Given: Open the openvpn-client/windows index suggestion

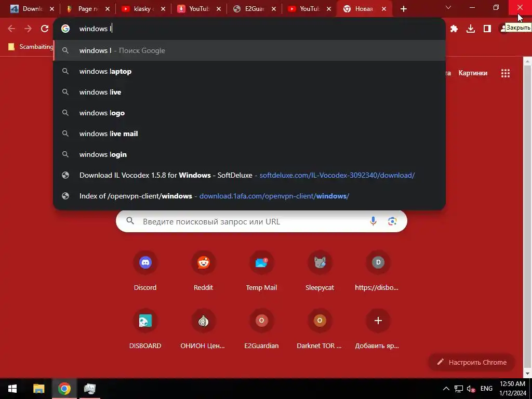Looking at the screenshot, I should pos(249,196).
